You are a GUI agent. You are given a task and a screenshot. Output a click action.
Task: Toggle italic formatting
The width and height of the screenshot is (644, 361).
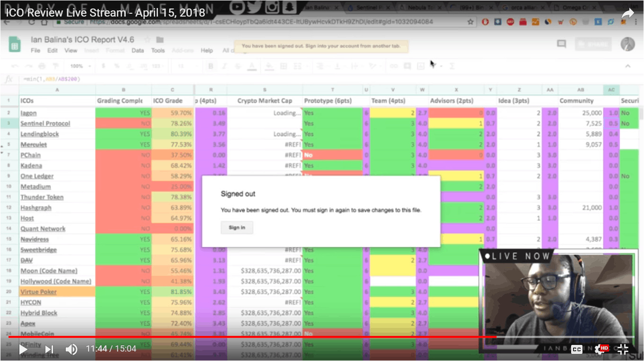click(x=224, y=66)
